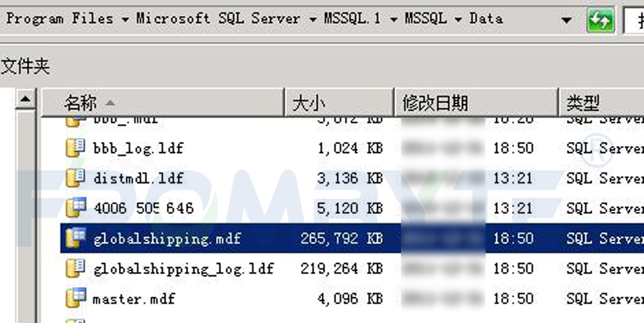Expand dropdown arrow after MSSQL breadcrumb
644x323 pixels.
click(x=458, y=19)
